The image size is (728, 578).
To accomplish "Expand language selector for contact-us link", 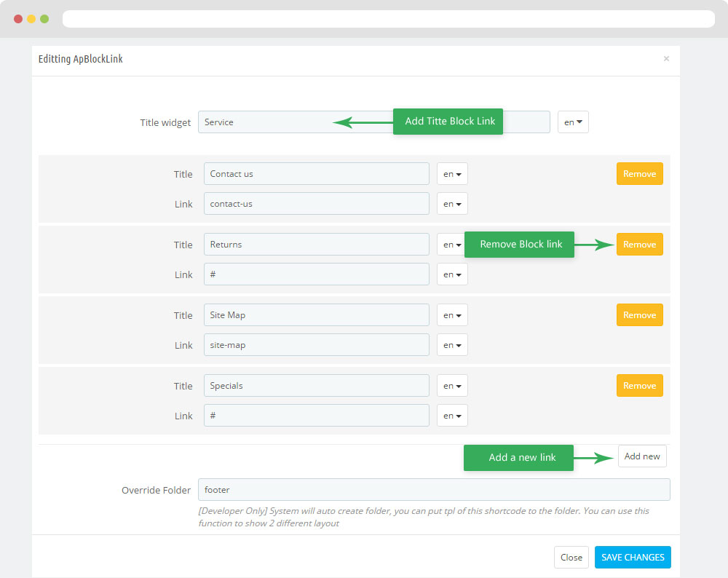I will [452, 204].
